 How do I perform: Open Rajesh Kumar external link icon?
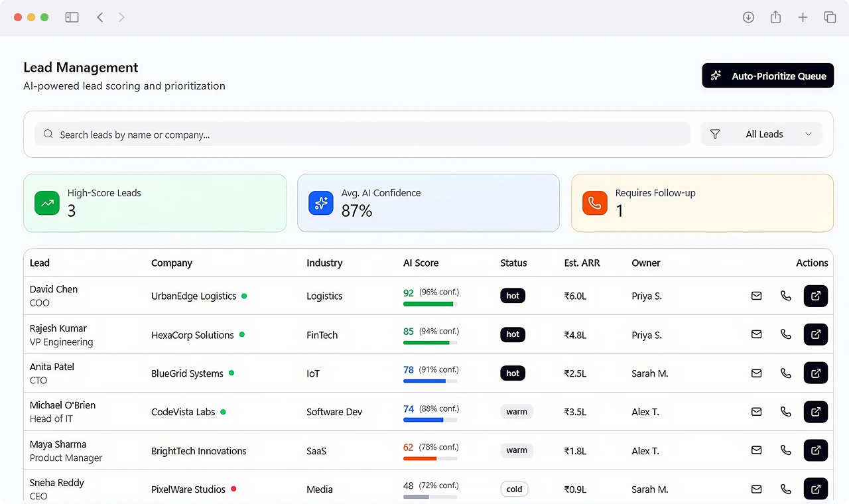(816, 334)
